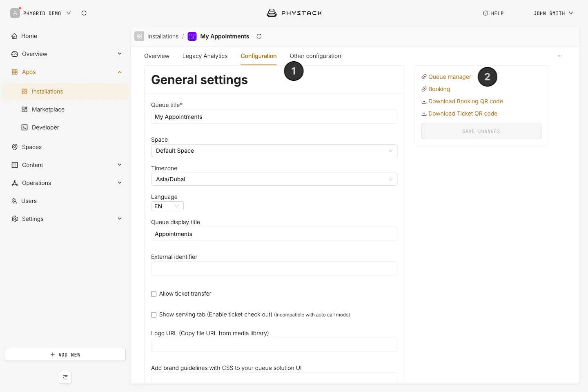Collapse the sidebar using the bottom toggle icon

[x=65, y=377]
